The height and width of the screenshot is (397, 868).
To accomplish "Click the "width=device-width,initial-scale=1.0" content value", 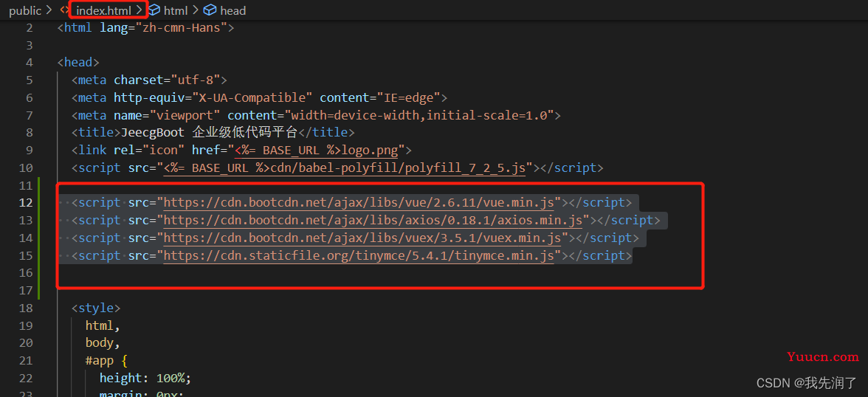I will [419, 115].
